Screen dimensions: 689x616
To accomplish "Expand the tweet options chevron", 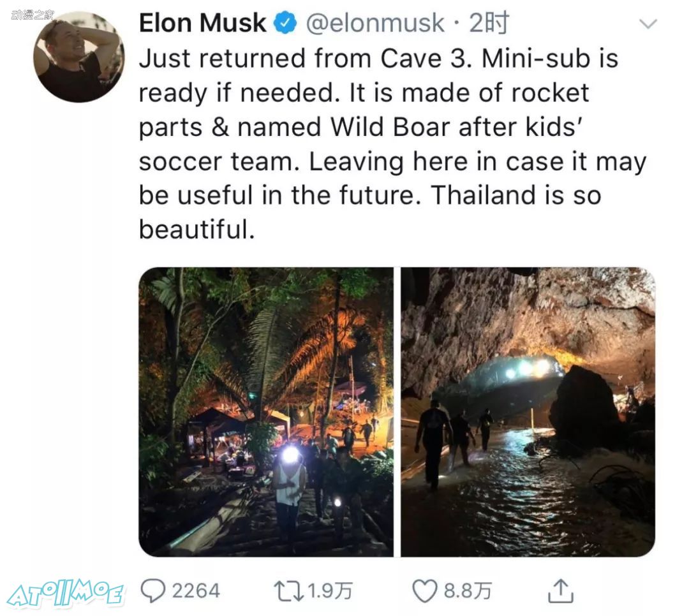I will 648,24.
